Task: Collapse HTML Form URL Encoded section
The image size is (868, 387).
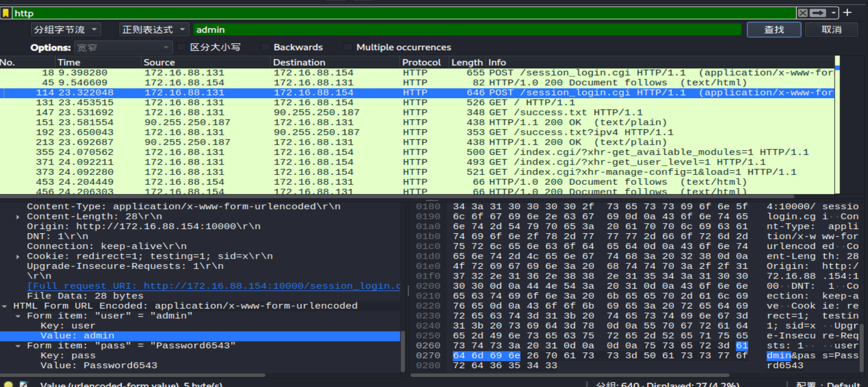Action: point(5,306)
